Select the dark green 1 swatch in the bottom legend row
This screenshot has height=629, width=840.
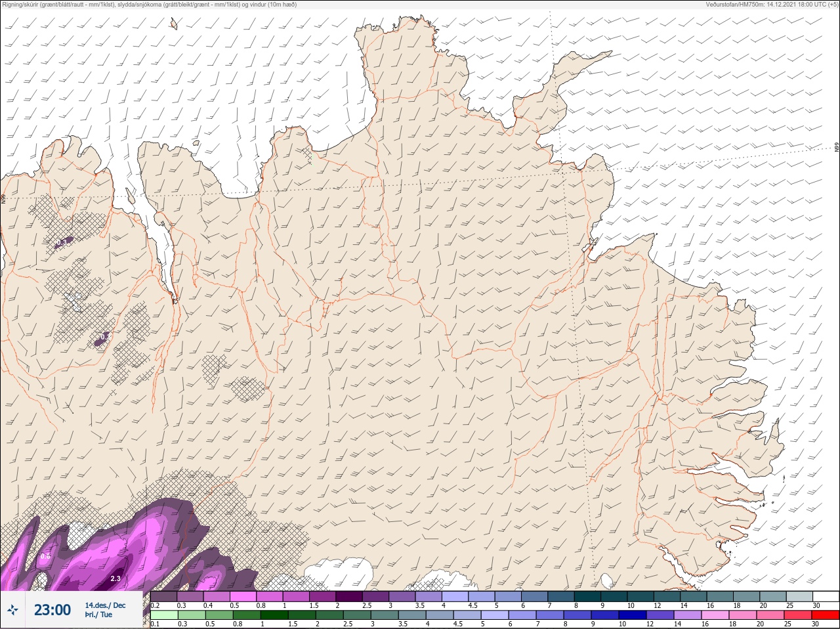274,617
